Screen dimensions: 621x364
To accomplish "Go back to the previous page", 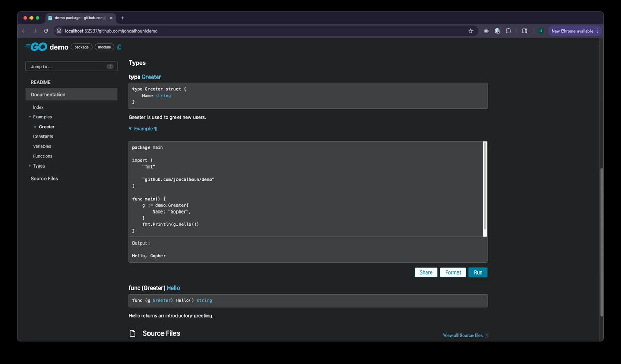I will pyautogui.click(x=24, y=31).
